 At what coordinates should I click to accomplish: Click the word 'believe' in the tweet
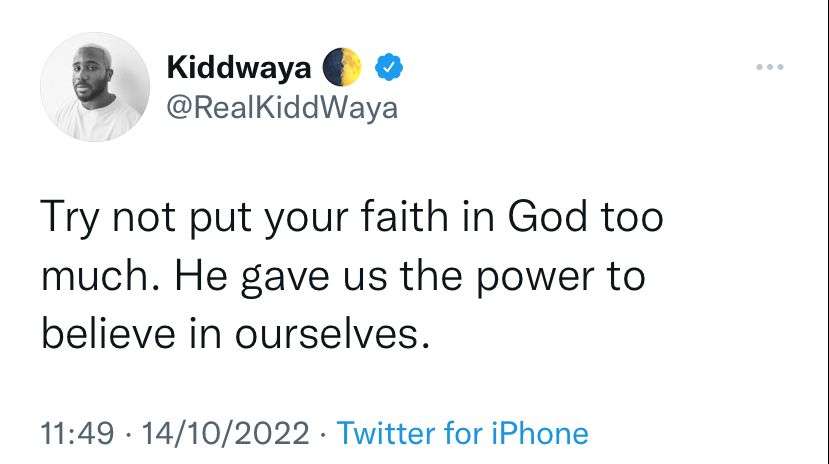[x=108, y=335]
